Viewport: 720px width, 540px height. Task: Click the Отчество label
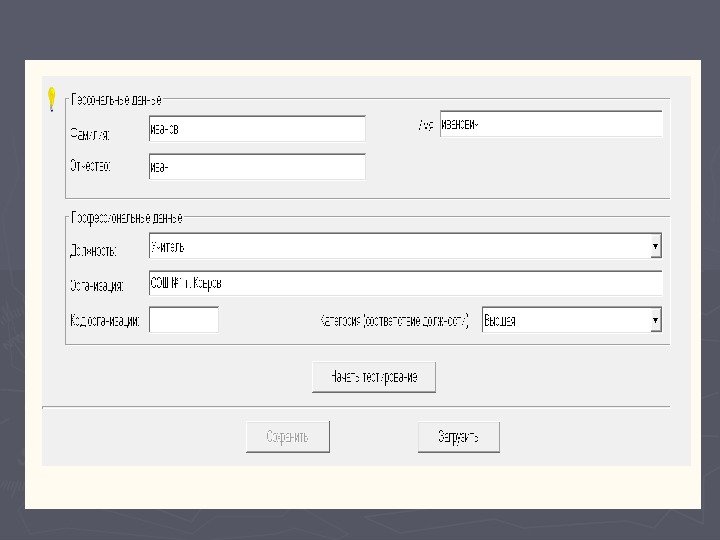(x=90, y=167)
